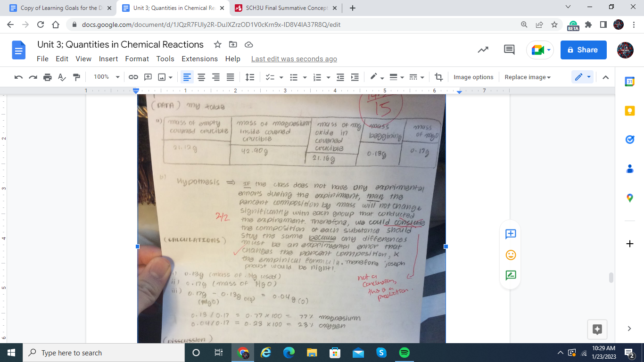This screenshot has width=644, height=362.
Task: Open the border dash dropdown
Action: 416,77
